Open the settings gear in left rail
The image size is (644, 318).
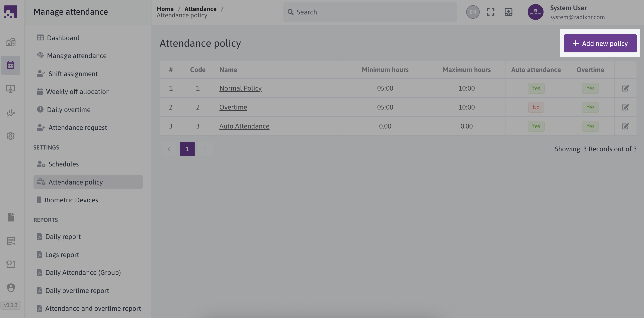click(10, 136)
